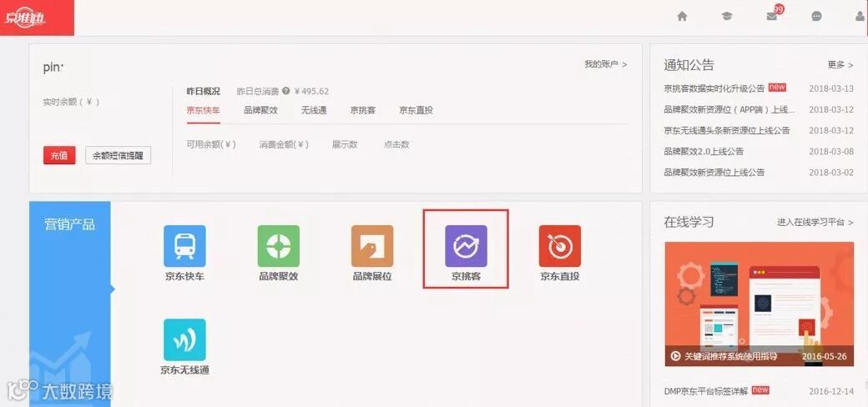This screenshot has width=868, height=407.
Task: Click the 可用余额(¥) column label
Action: point(211,144)
